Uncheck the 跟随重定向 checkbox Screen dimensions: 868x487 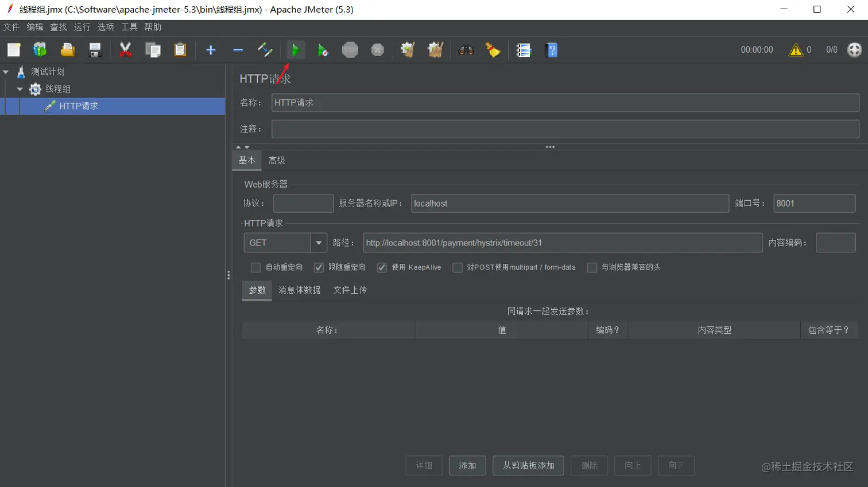pos(319,267)
